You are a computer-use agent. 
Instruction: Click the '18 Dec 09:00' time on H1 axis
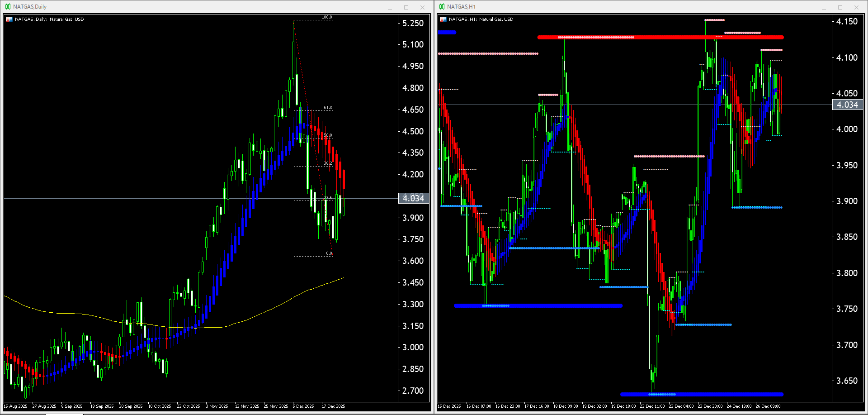pyautogui.click(x=566, y=406)
